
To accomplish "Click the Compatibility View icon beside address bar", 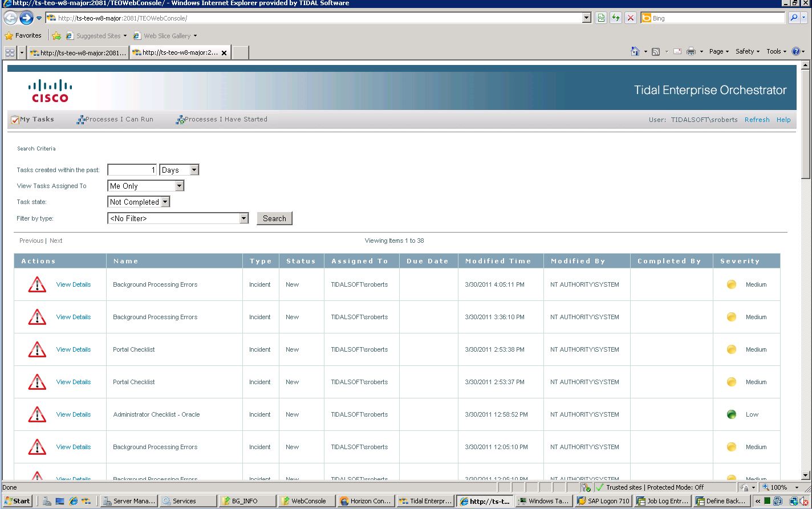I will pos(601,18).
